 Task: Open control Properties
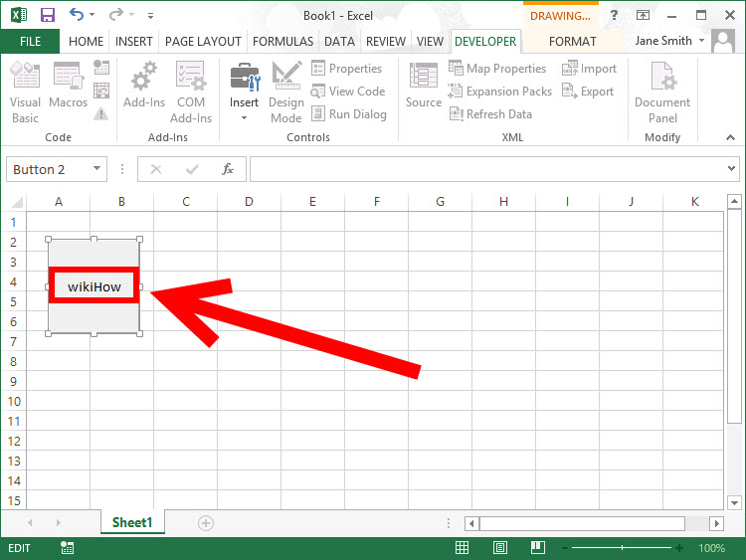tap(347, 68)
